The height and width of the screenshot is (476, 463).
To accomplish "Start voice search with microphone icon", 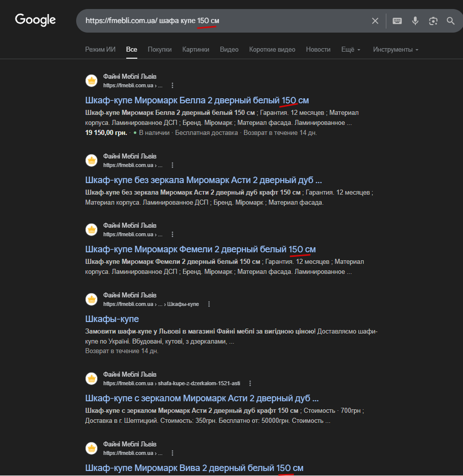I will [x=415, y=21].
